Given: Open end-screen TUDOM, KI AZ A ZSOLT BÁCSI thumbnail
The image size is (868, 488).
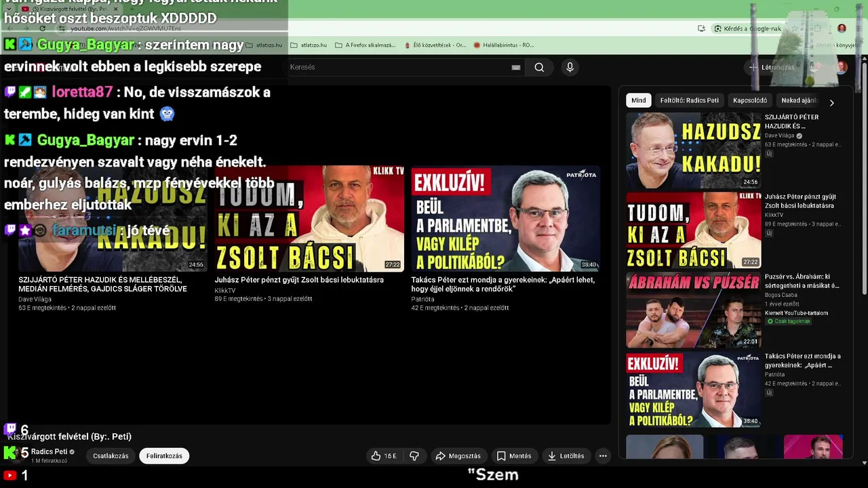Looking at the screenshot, I should point(309,218).
